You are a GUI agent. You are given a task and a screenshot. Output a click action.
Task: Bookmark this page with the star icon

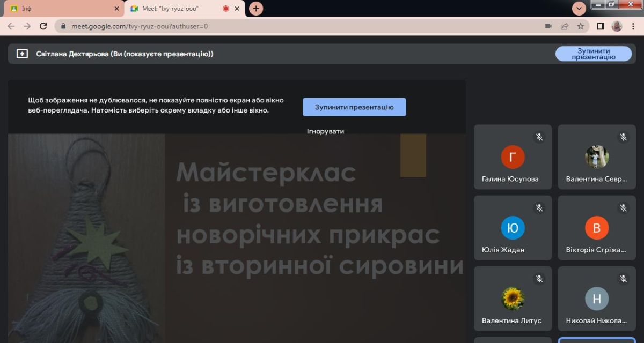580,26
